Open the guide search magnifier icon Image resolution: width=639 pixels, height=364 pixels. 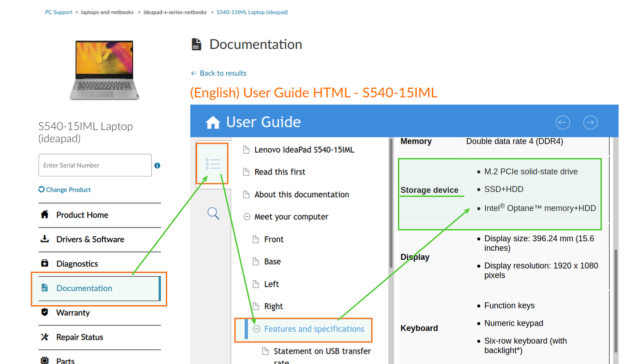click(213, 213)
